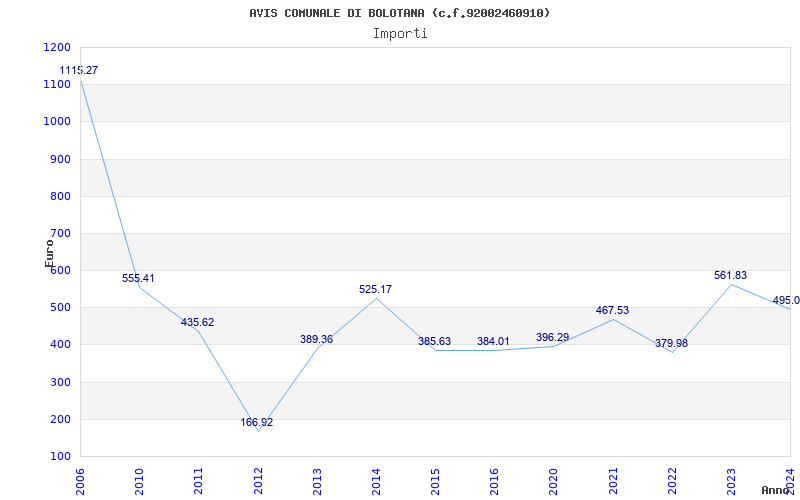Select the 379.98 data label
The height and width of the screenshot is (500, 800).
671,343
